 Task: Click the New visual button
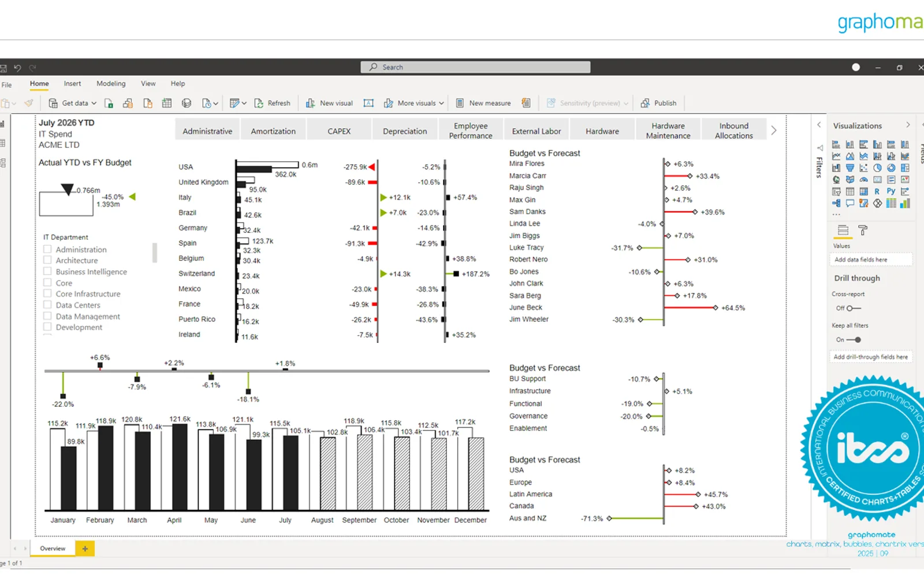click(x=329, y=103)
